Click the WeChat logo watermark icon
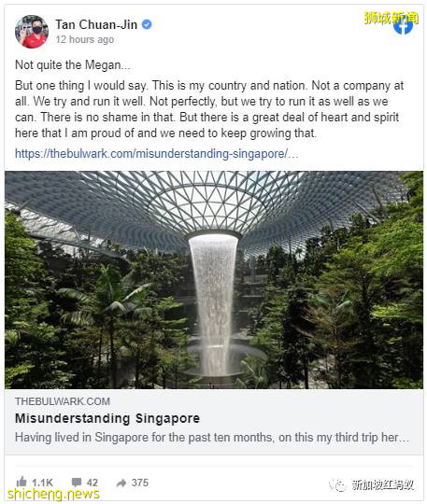427x504 pixels. (x=338, y=484)
